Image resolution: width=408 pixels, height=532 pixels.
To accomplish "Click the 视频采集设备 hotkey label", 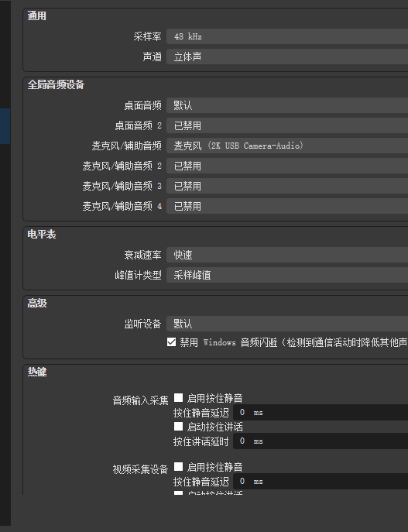I will point(140,469).
